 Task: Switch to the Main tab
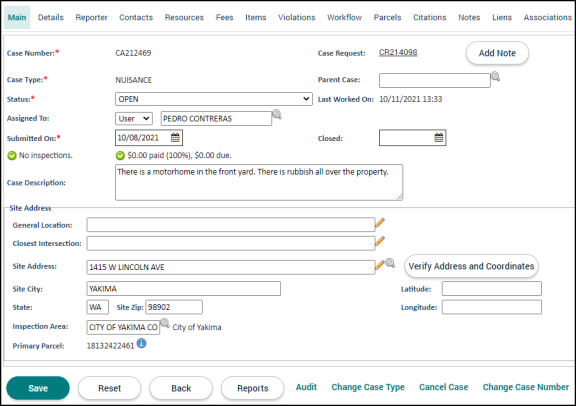[17, 17]
